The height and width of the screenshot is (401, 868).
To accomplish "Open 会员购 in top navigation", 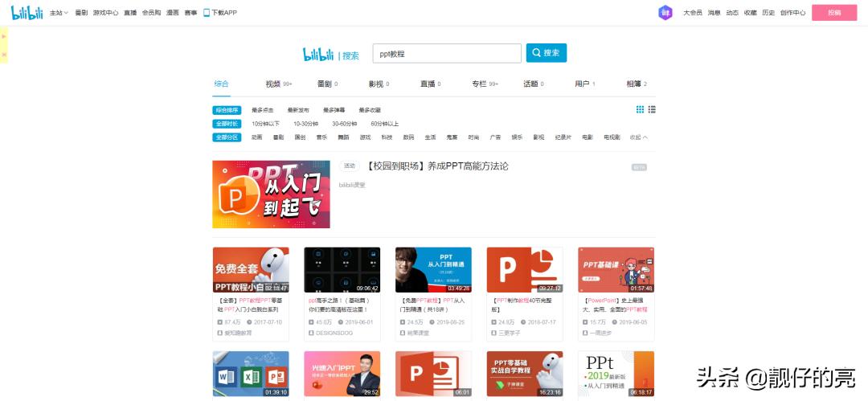I will click(151, 12).
